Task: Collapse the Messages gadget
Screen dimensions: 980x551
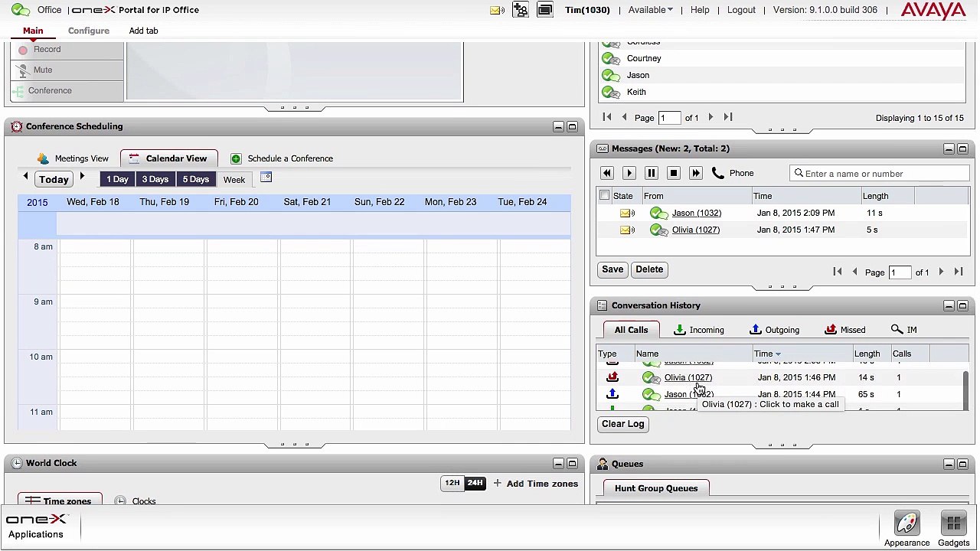Action: tap(949, 148)
